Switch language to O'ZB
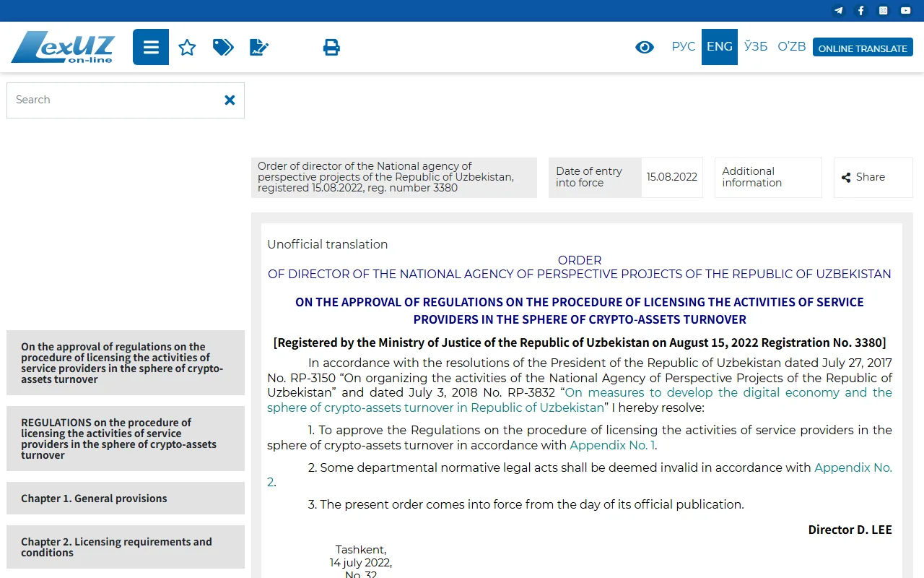This screenshot has height=578, width=924. [792, 47]
